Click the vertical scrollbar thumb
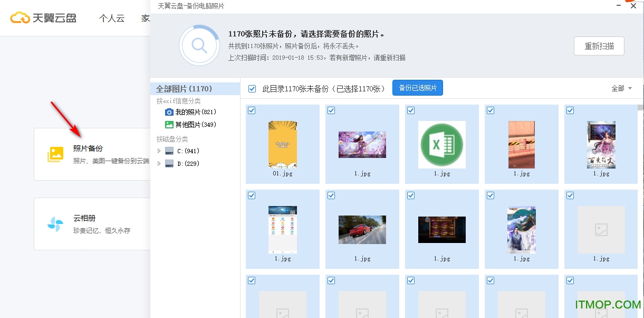Viewport: 644px width, 318px height. point(640,108)
